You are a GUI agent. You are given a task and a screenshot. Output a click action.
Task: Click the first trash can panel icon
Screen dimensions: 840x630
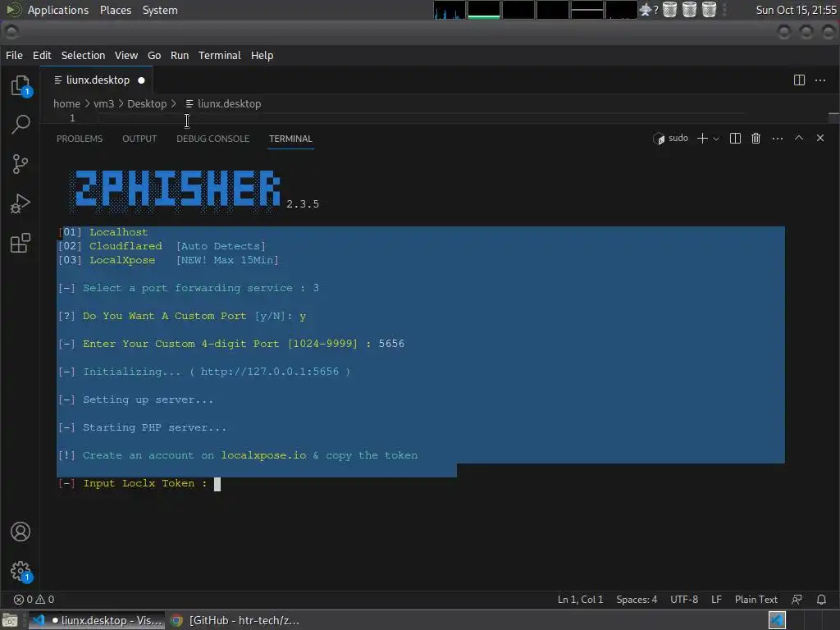tap(669, 10)
